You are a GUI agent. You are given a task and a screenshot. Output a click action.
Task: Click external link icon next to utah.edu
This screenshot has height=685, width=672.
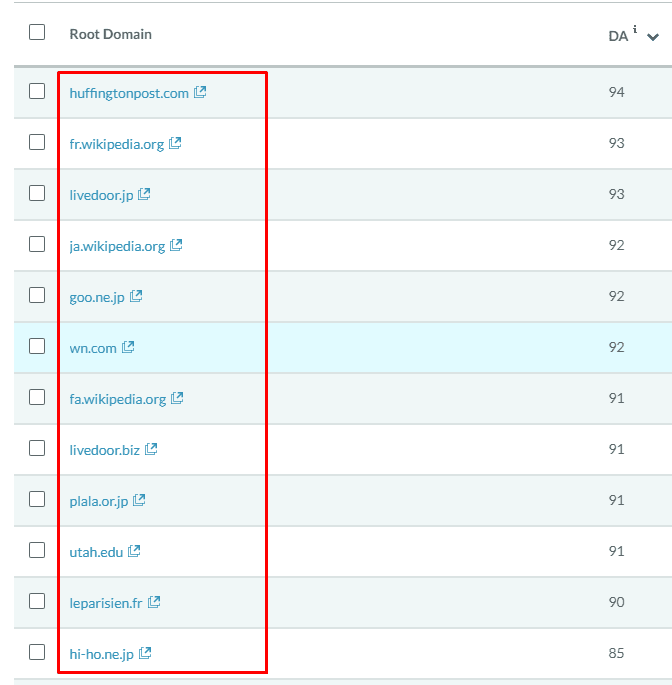pyautogui.click(x=134, y=551)
